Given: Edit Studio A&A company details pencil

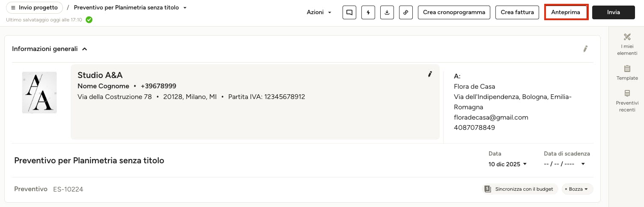Looking at the screenshot, I should click(x=430, y=74).
